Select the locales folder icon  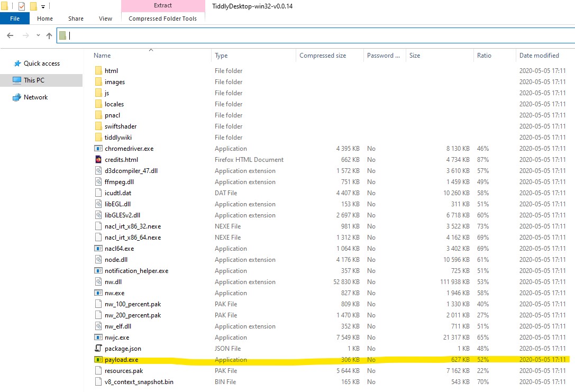click(x=98, y=104)
